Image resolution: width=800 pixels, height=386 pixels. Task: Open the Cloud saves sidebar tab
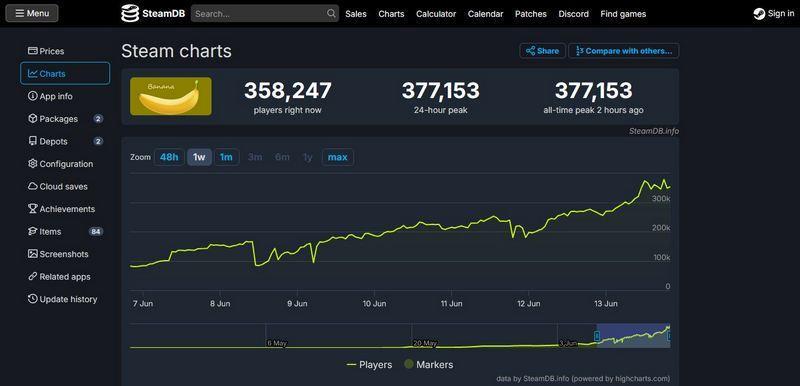pos(65,186)
